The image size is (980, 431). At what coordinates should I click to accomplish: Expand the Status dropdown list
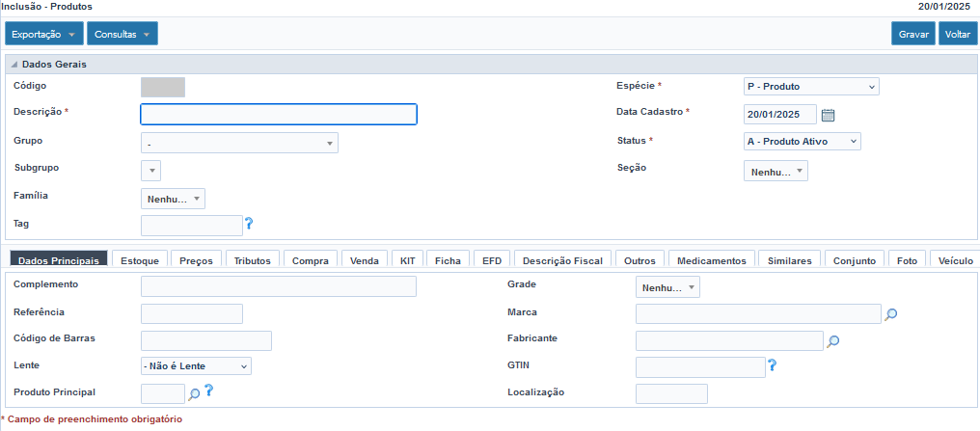[802, 141]
